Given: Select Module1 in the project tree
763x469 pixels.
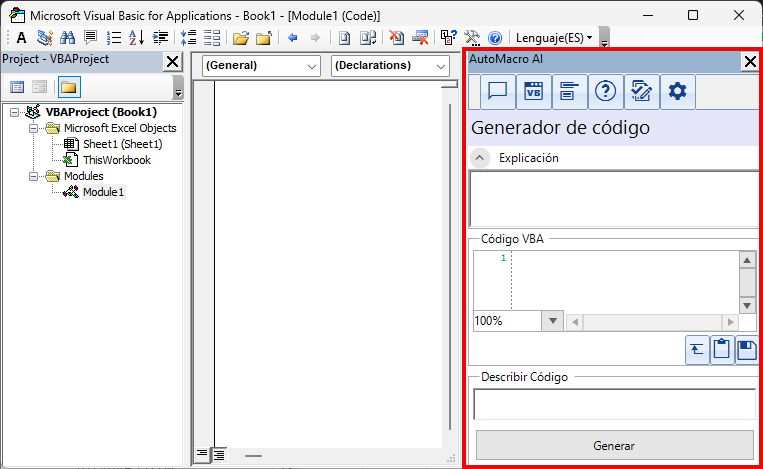Looking at the screenshot, I should 103,192.
